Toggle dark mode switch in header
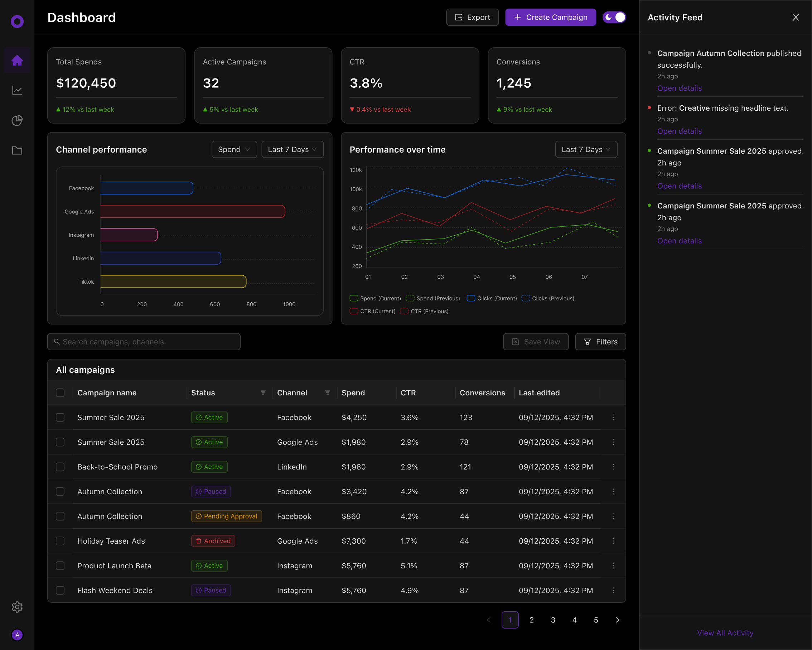Image resolution: width=812 pixels, height=650 pixels. (614, 17)
